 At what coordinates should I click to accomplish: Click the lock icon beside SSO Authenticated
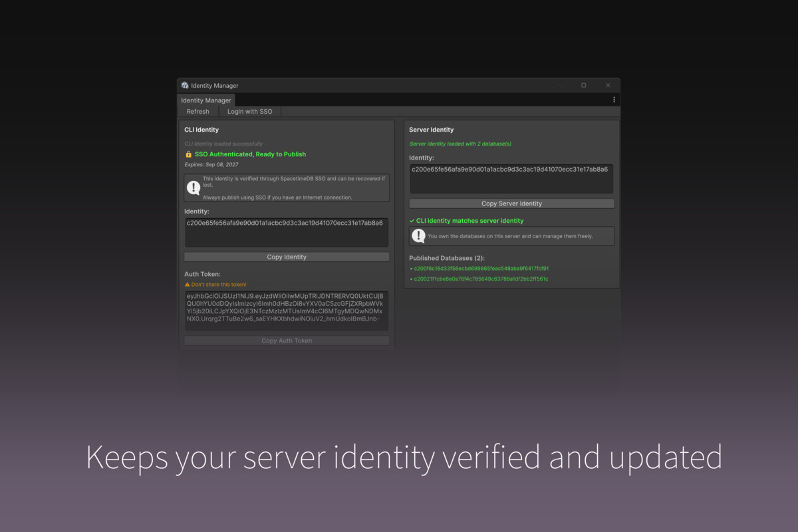(x=188, y=154)
